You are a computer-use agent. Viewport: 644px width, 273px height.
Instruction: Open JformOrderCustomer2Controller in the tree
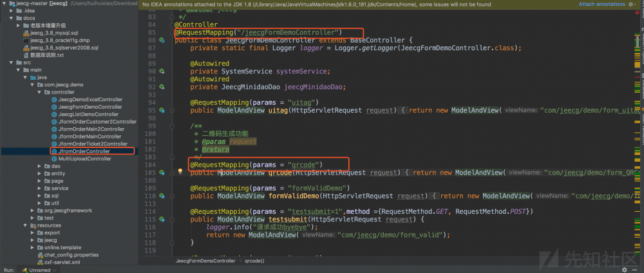pos(97,122)
